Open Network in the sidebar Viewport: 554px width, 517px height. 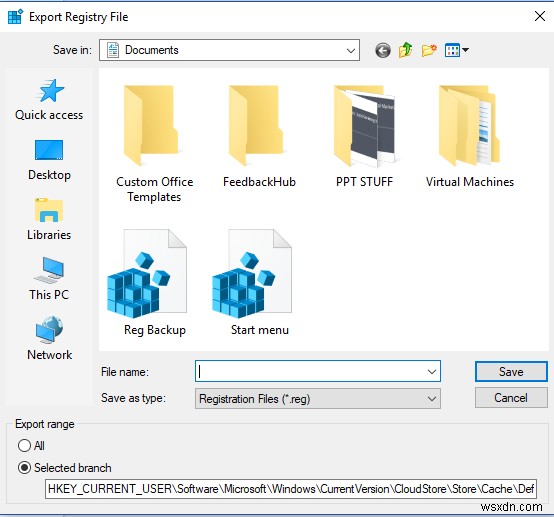pos(49,339)
